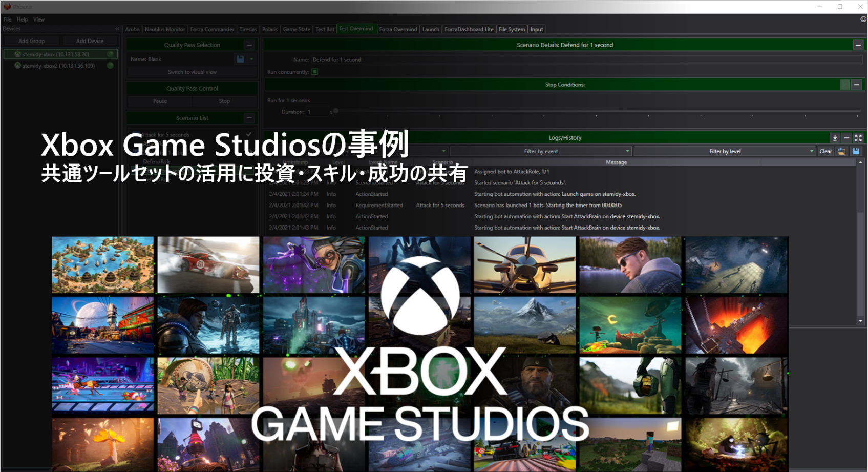The image size is (868, 472).
Task: Toggle the Run concurrently checkbox
Action: 315,72
